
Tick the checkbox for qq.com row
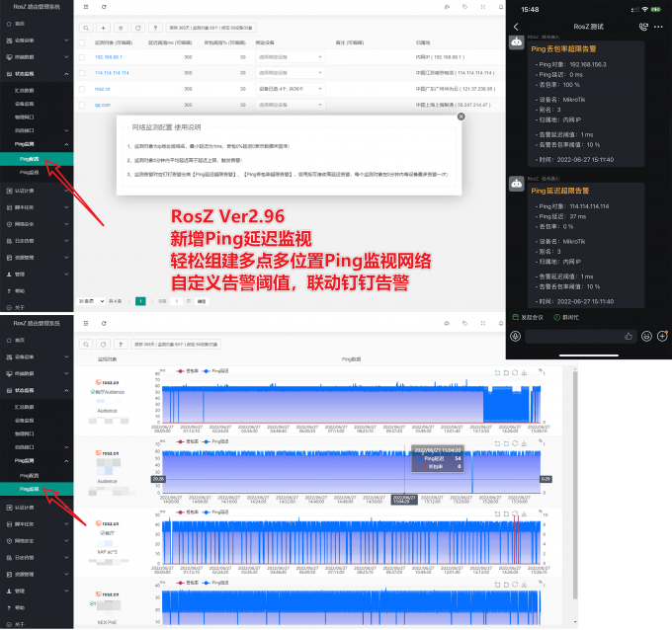tap(82, 105)
